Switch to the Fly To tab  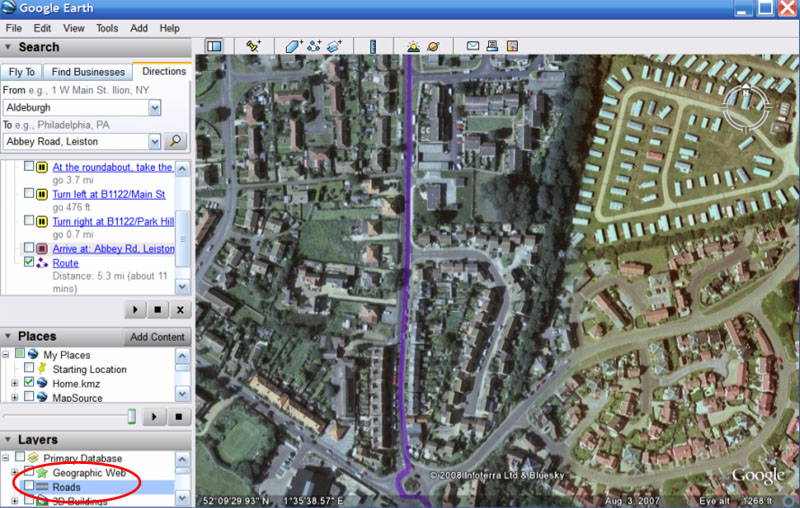pyautogui.click(x=21, y=72)
